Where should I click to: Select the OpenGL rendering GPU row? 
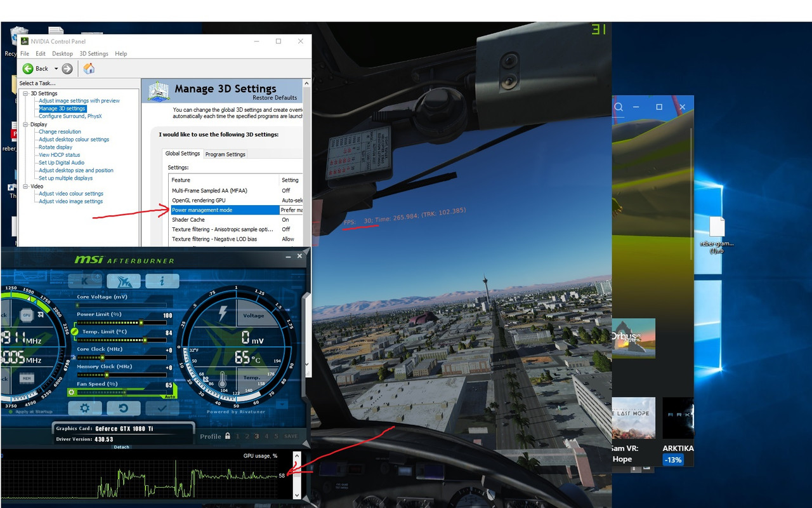tap(235, 200)
